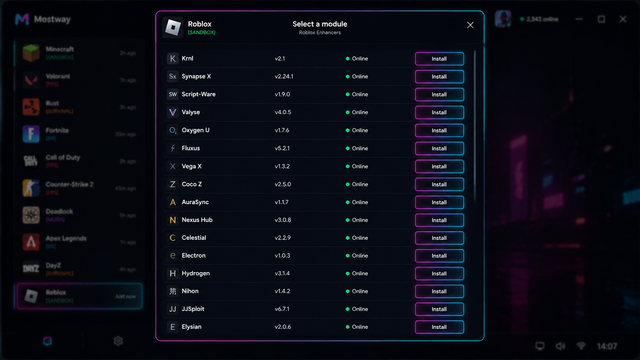Install the Celestial module

click(439, 238)
